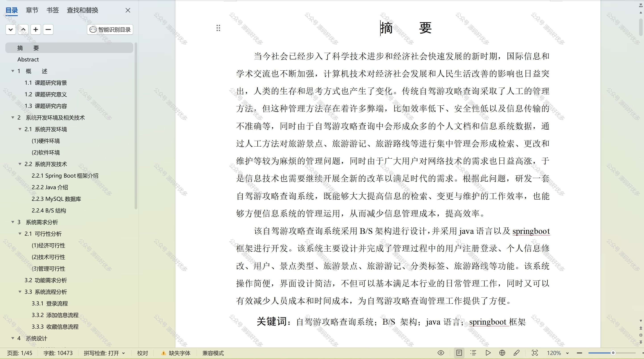This screenshot has height=359, width=644.
Task: Collapse the 3.3 系统流程分析 node
Action: [20, 292]
